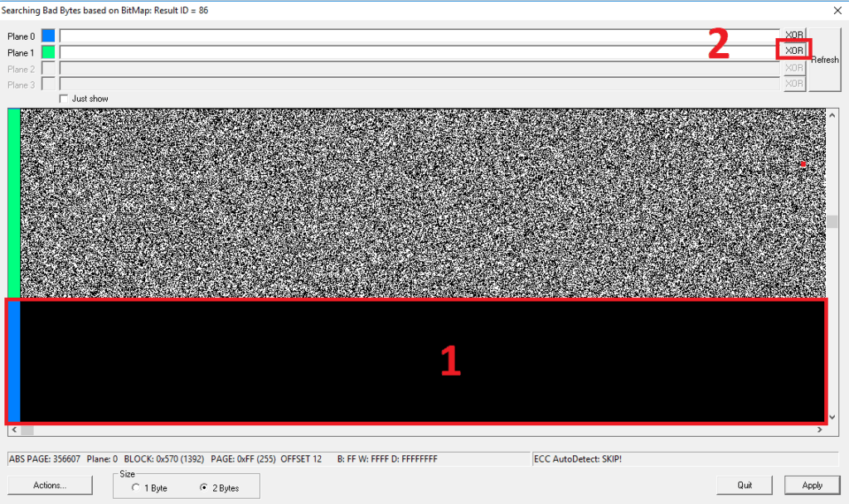Viewport: 849px width, 504px height.
Task: Click the BLOCK: 0x570 (1392) status text
Action: (x=164, y=459)
